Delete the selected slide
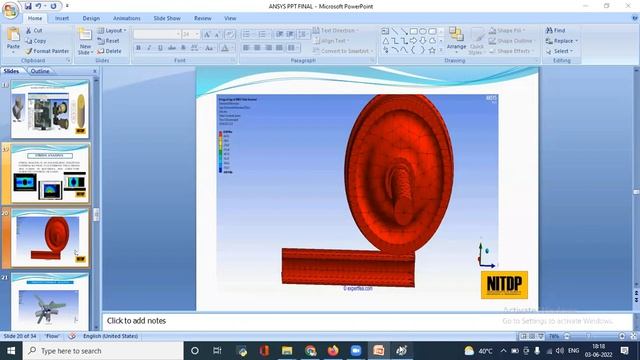The height and width of the screenshot is (360, 640). pos(109,51)
